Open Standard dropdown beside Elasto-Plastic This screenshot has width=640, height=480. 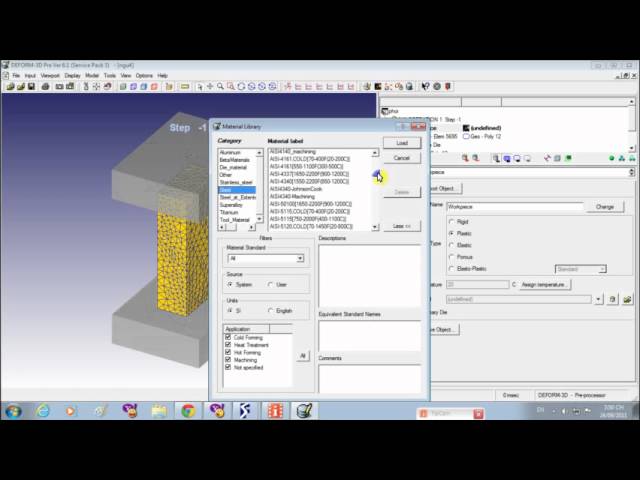pos(580,269)
